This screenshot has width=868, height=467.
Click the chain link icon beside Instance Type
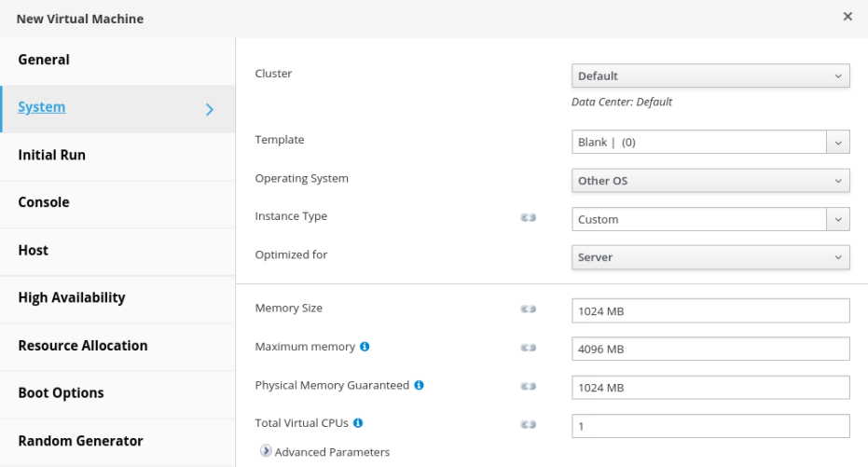[528, 219]
